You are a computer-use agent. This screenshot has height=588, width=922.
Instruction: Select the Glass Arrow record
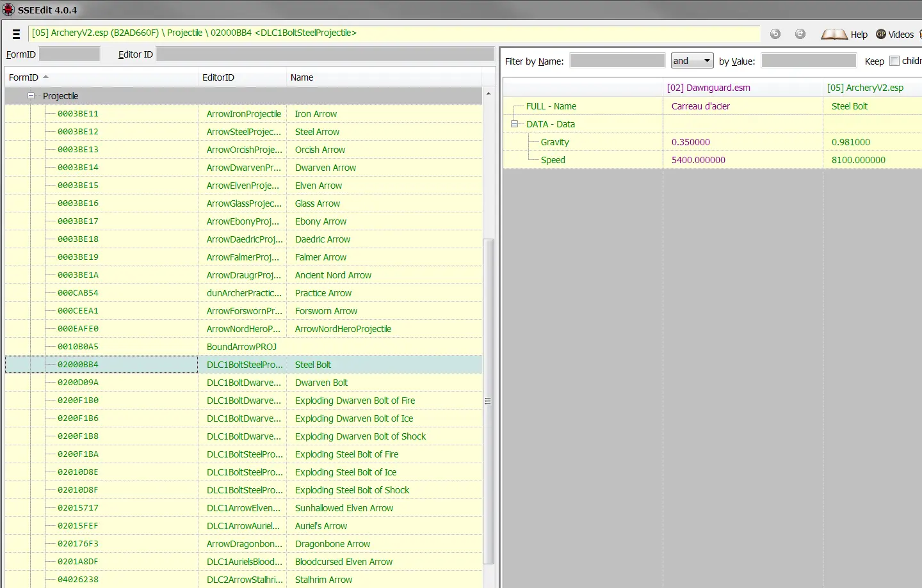(x=243, y=203)
